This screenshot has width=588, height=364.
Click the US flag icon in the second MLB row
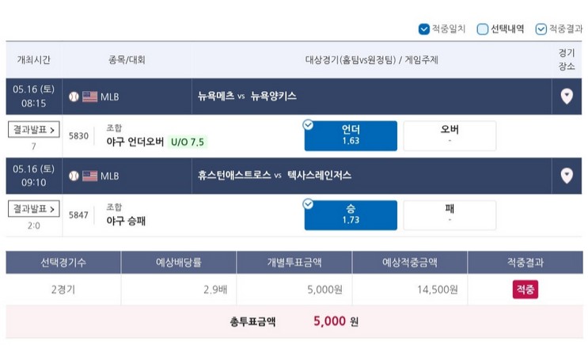pyautogui.click(x=89, y=176)
